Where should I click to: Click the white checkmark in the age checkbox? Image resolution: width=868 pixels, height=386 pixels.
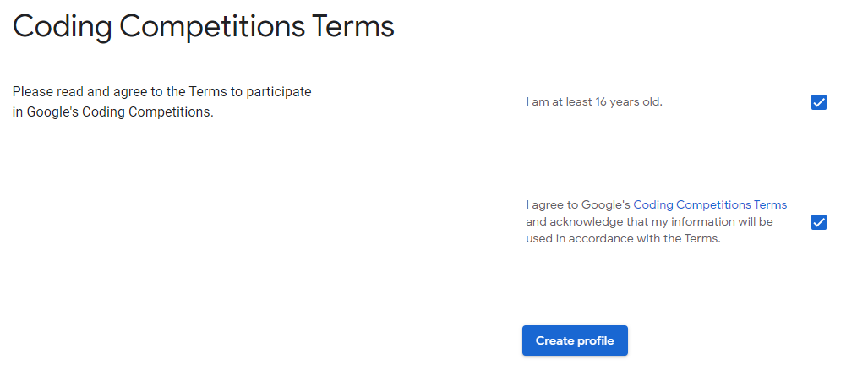pos(818,103)
